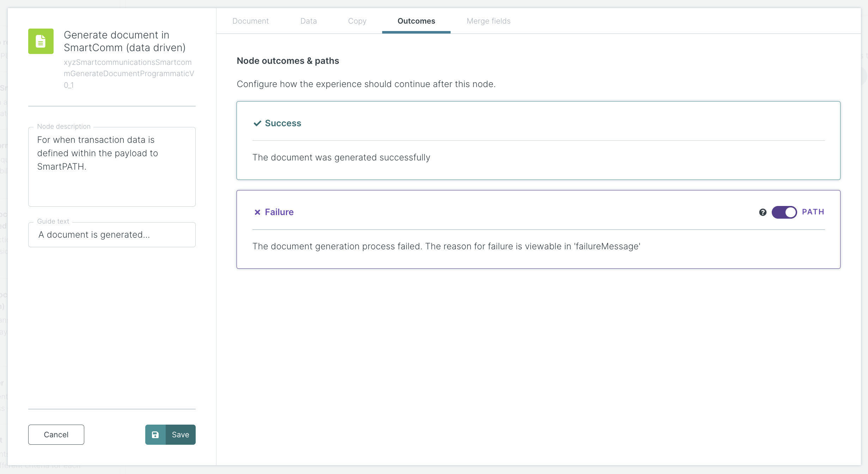Click the Failure X icon
Screen dimensions: 868x474
click(257, 212)
